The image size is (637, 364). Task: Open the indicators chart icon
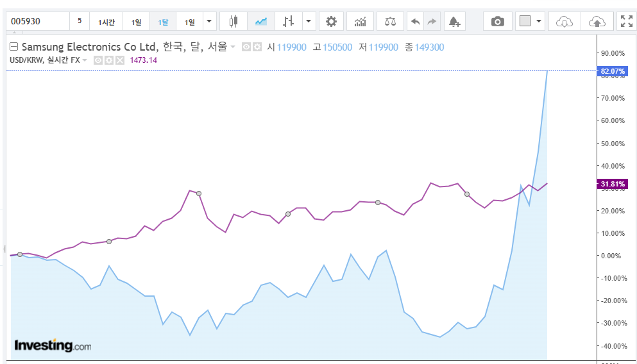(x=360, y=21)
